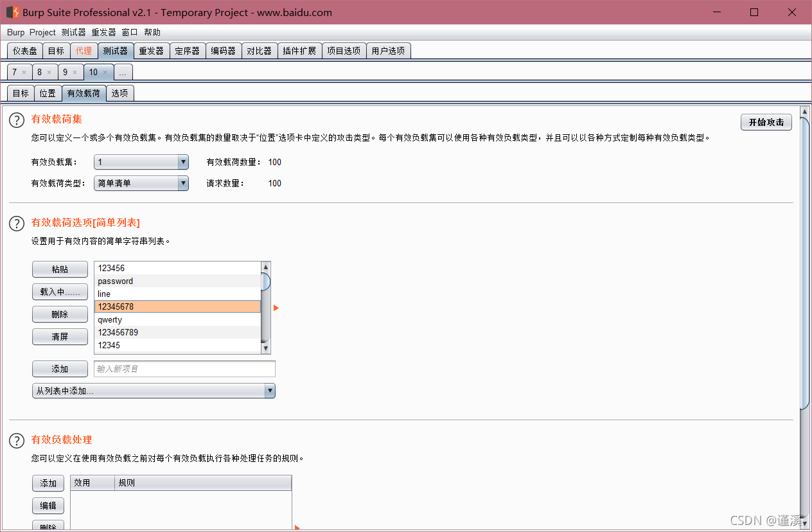
Task: Click the 编辑 button for processing rules
Action: [x=48, y=506]
